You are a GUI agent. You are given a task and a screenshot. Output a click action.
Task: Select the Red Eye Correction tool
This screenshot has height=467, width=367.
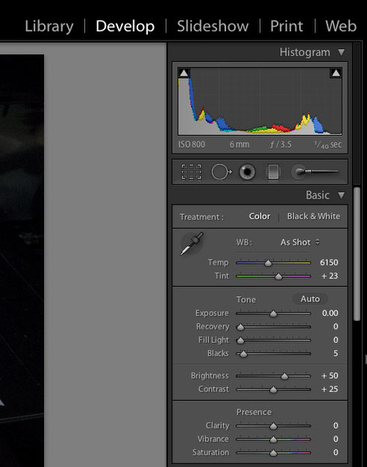coord(247,172)
